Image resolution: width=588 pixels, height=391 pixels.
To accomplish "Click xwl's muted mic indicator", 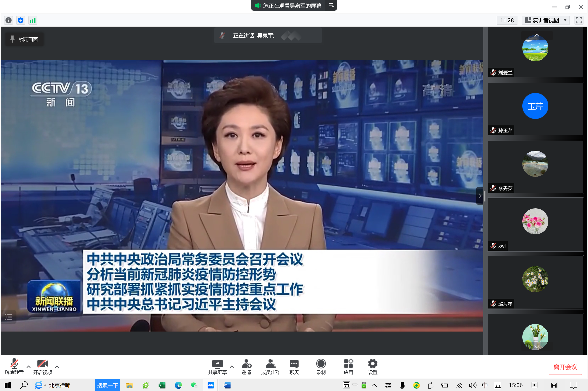I will click(x=493, y=246).
